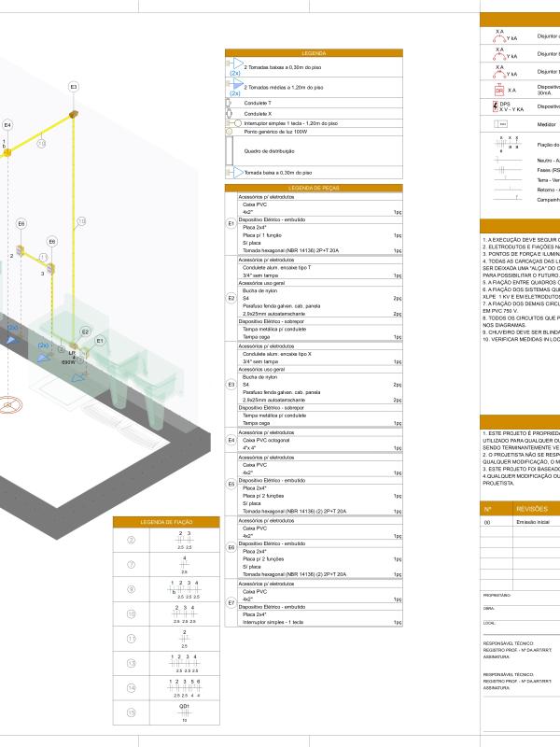The height and width of the screenshot is (747, 560).
Task: Click conduit circle 13 on the vertical yellow conduit
Action: pos(81,221)
